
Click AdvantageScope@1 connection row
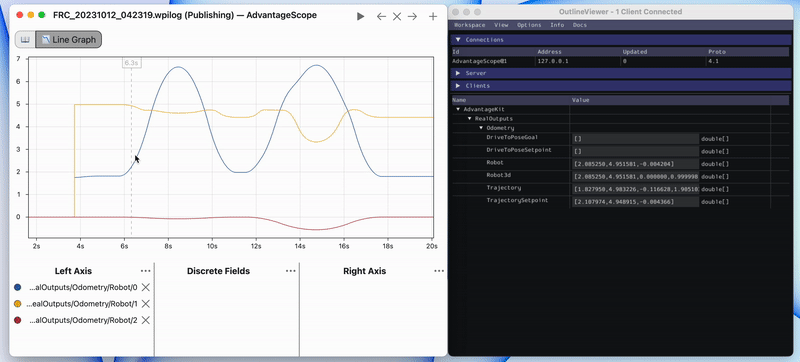coord(621,61)
